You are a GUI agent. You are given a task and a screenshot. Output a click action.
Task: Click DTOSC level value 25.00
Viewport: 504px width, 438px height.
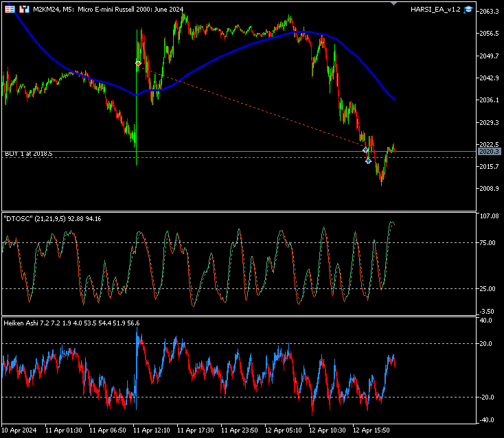[488, 289]
